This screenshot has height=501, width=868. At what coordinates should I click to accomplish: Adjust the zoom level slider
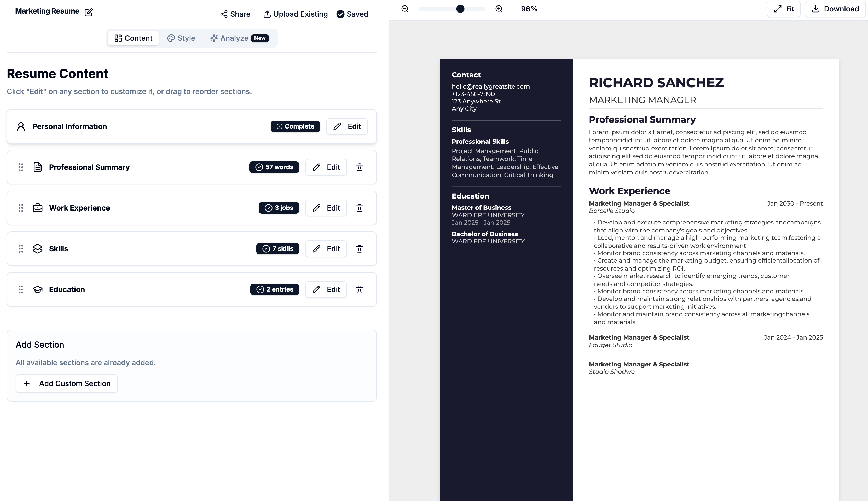(460, 9)
